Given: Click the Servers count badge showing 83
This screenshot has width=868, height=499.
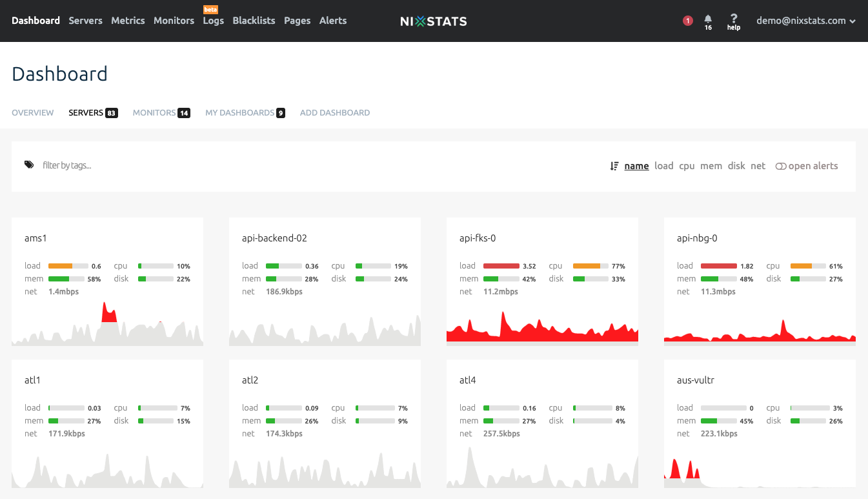Looking at the screenshot, I should (112, 113).
